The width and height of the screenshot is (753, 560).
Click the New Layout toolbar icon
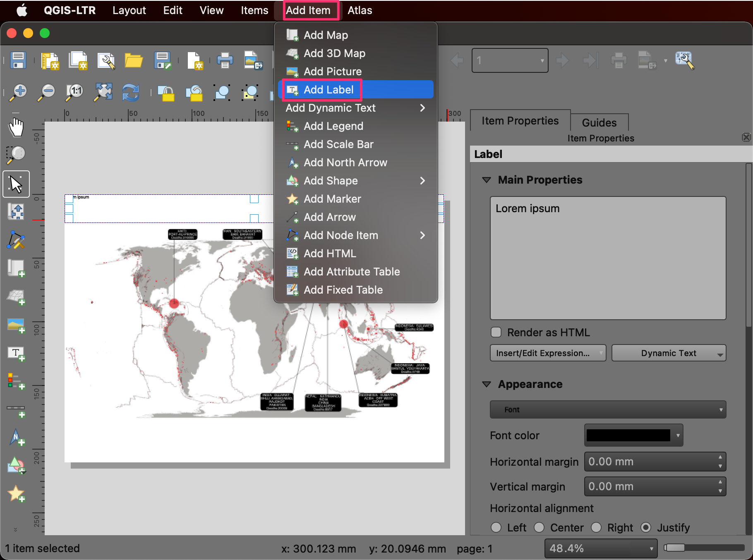click(50, 60)
